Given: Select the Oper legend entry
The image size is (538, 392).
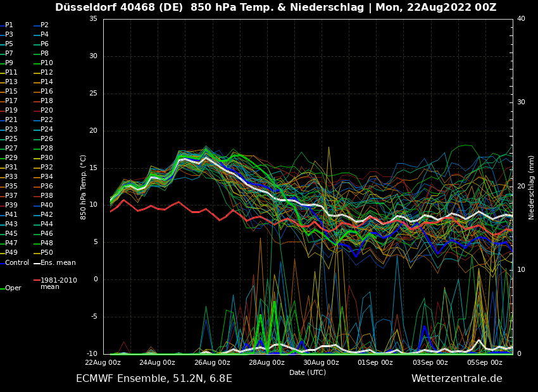Looking at the screenshot, I should coord(13,288).
